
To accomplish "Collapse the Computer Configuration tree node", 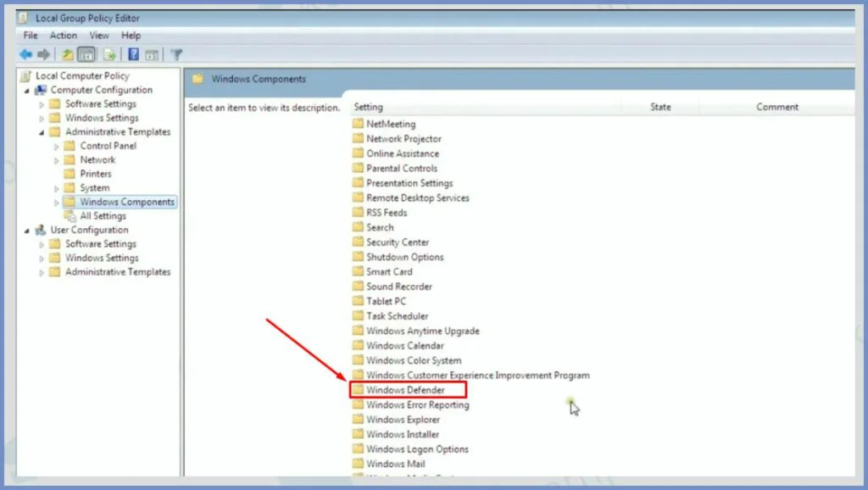I will (27, 90).
